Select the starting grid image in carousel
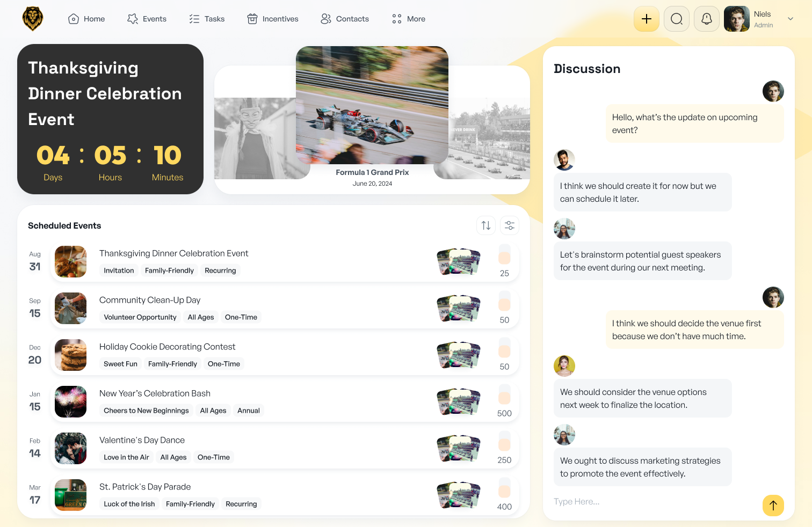Viewport: 812px width, 527px height. point(489,138)
